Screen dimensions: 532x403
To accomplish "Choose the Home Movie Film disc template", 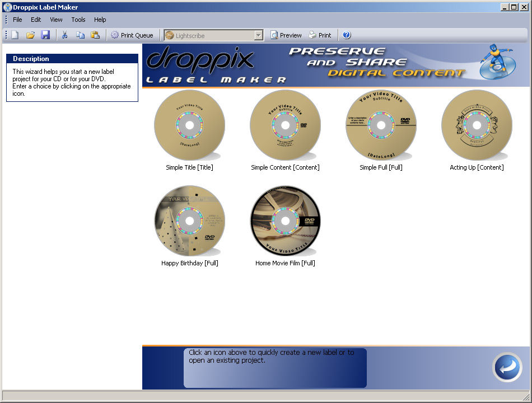I will point(286,221).
